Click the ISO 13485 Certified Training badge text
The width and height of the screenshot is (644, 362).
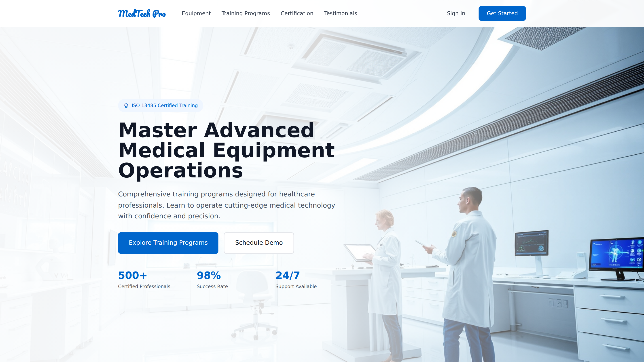point(165,105)
